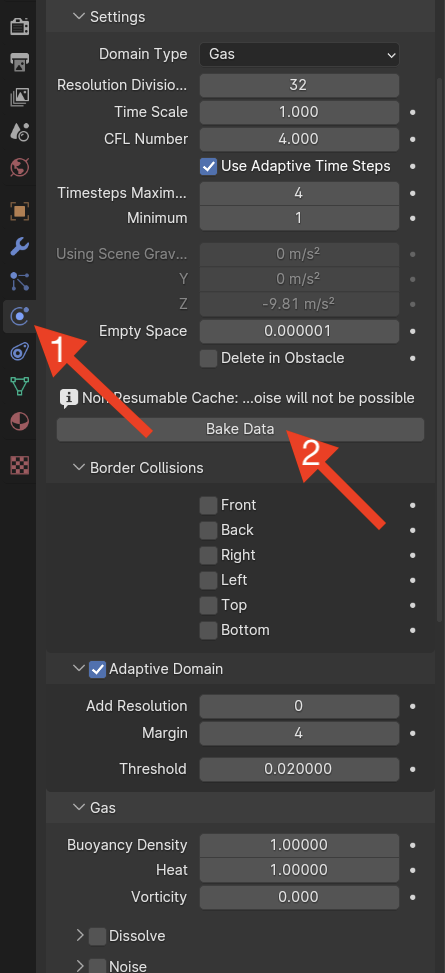The height and width of the screenshot is (973, 445).
Task: Click the Resolution Divisions field showing 32
Action: point(299,85)
